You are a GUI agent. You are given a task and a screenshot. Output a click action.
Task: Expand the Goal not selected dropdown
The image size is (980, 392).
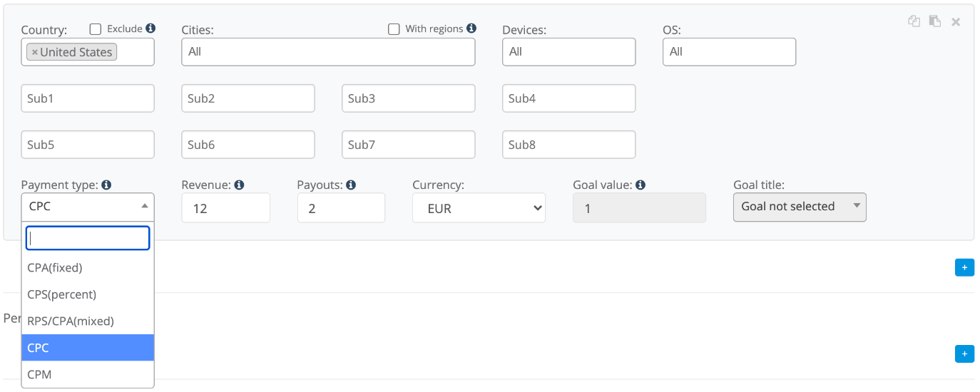pos(799,207)
